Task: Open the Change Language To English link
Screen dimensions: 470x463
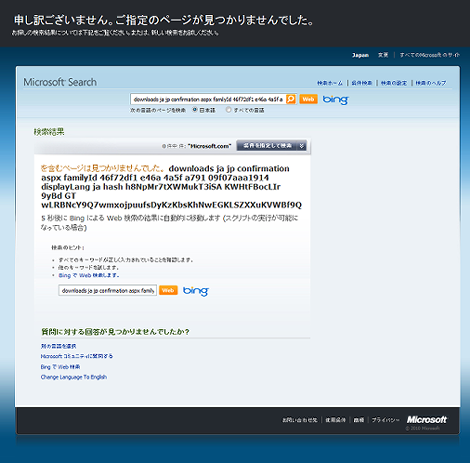Action: [74, 377]
